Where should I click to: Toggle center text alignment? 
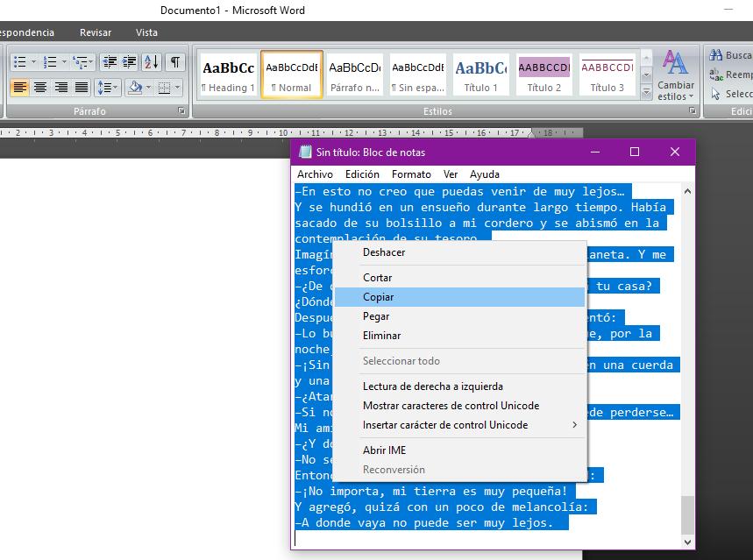[40, 88]
